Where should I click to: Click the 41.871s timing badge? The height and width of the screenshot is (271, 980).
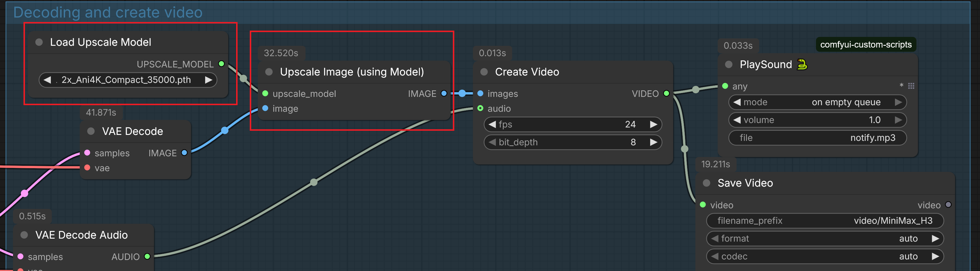101,113
